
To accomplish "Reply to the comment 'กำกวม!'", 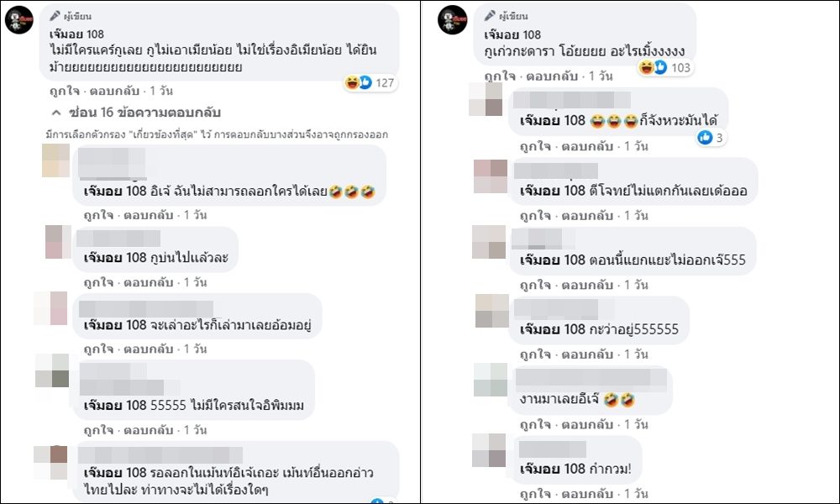I will (586, 493).
